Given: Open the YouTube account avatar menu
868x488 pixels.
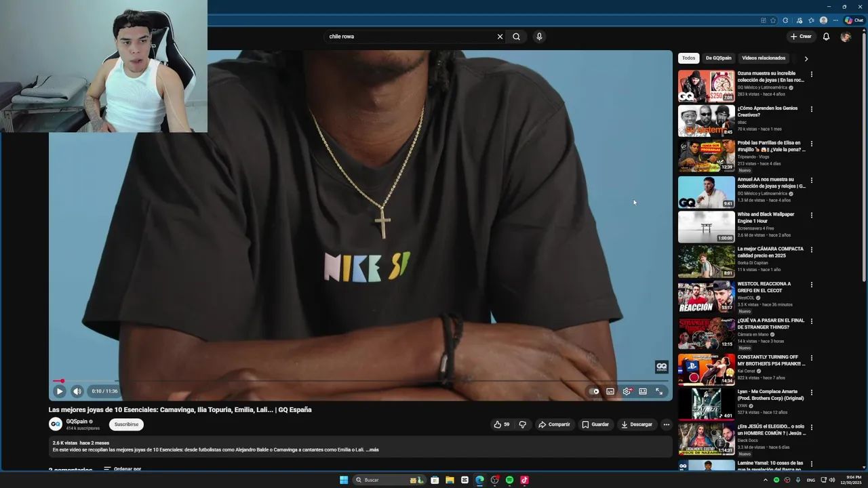Looking at the screenshot, I should pos(845,37).
